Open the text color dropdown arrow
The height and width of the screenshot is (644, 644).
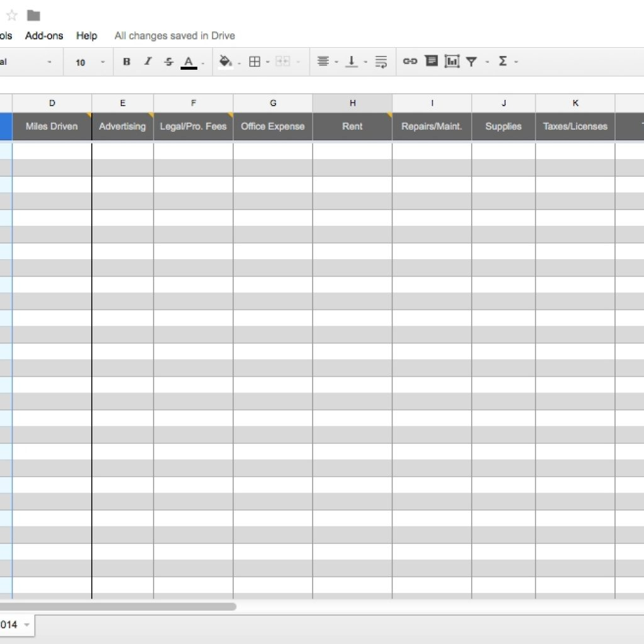click(203, 63)
